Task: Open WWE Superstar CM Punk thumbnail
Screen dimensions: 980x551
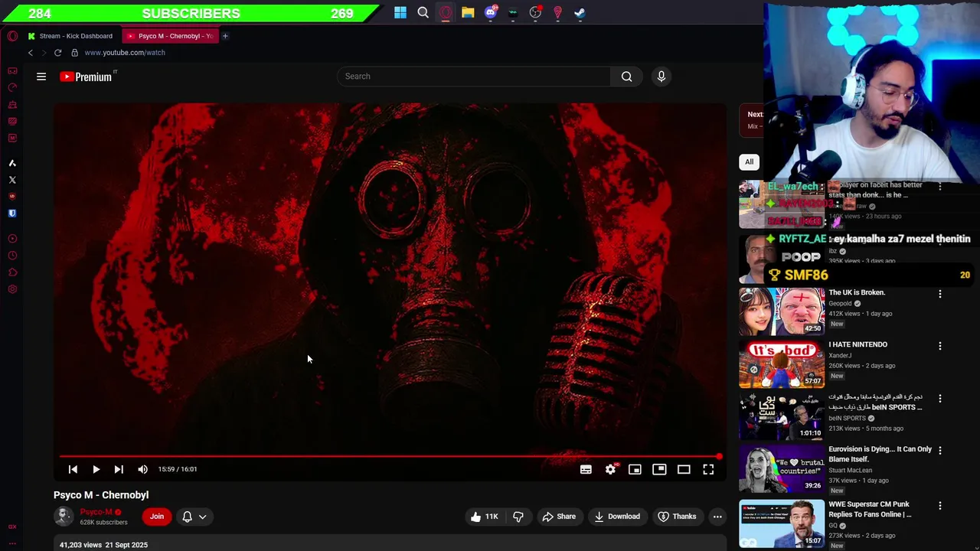Action: [x=782, y=523]
